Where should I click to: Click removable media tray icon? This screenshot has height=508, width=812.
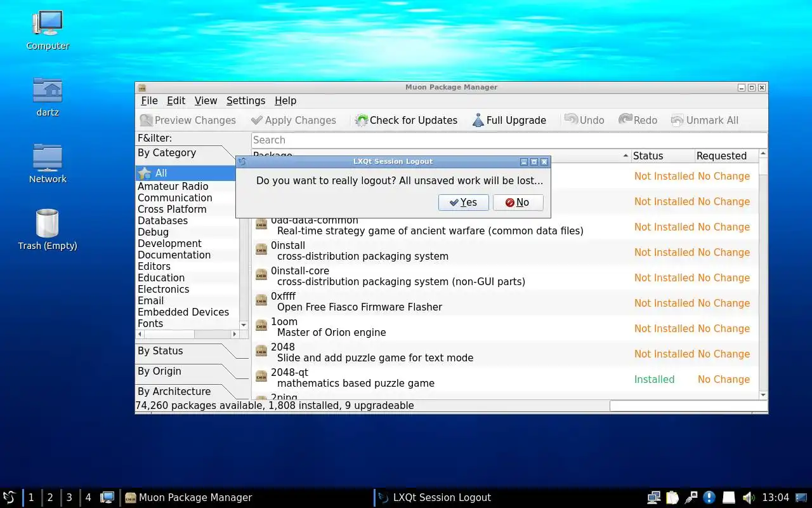[x=729, y=497]
